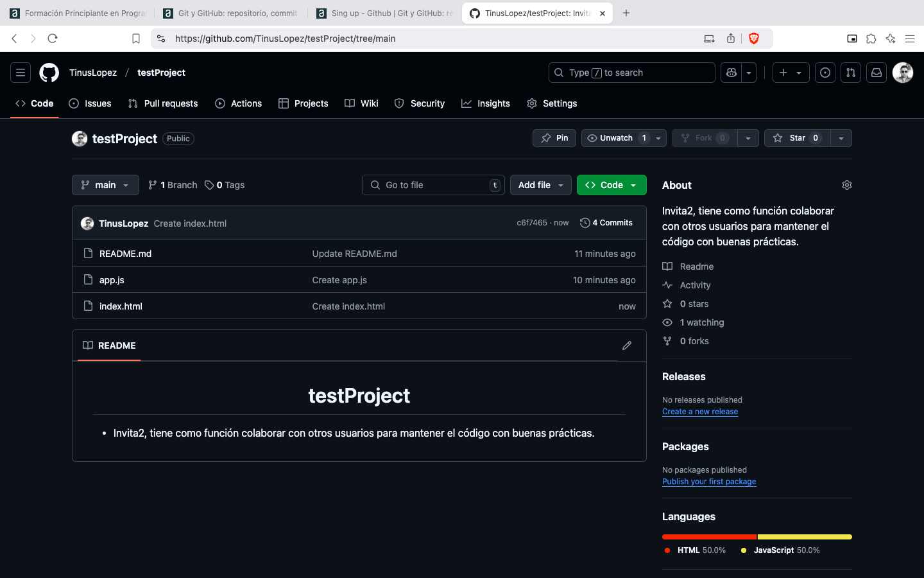Screen dimensions: 924x578
Task: Open the GitHub hamburger navigation menu
Action: click(21, 73)
